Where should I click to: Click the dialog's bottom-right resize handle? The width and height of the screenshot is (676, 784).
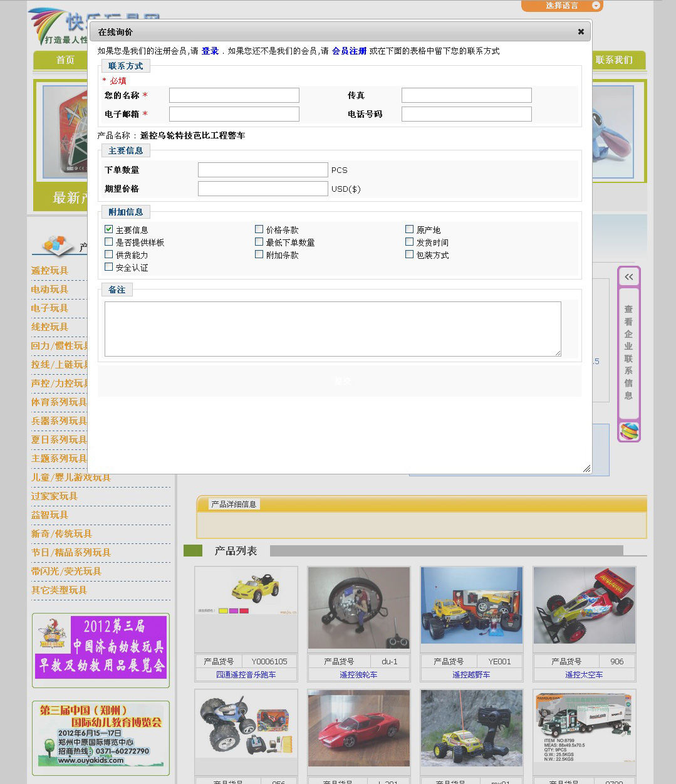[x=586, y=468]
